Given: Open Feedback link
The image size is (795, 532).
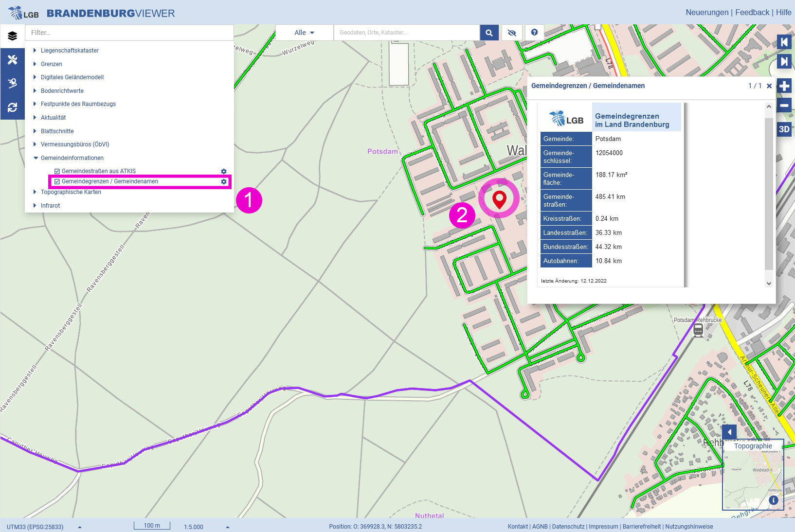Looking at the screenshot, I should click(x=752, y=13).
